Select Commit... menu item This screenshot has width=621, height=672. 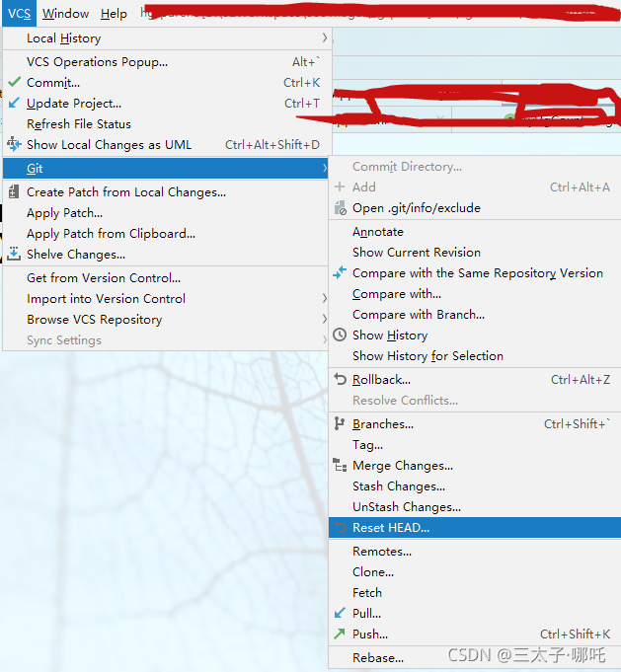coord(167,82)
